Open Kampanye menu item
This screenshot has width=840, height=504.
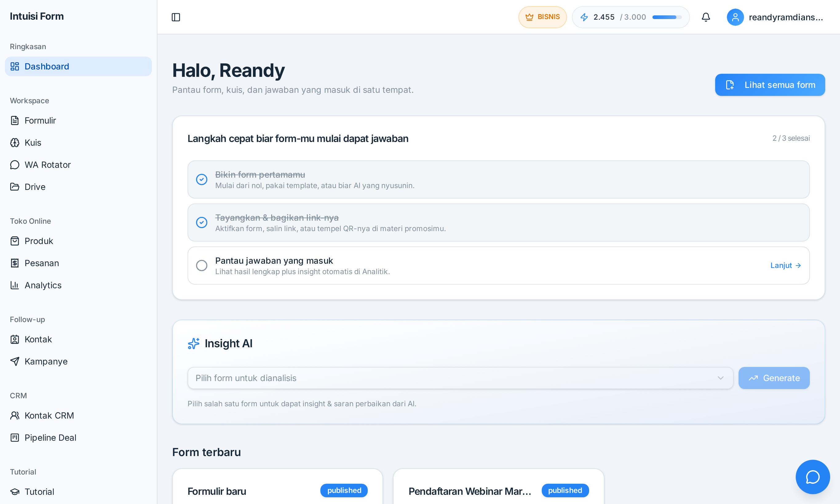(x=78, y=361)
